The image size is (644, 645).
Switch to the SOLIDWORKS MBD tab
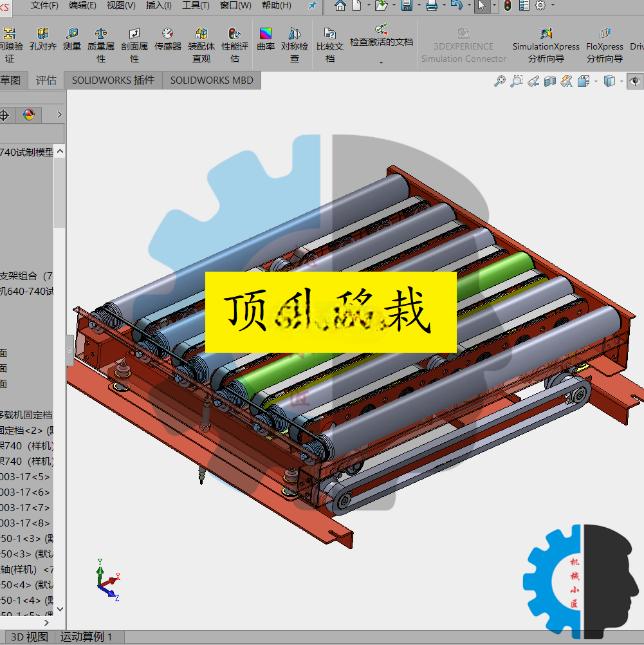click(212, 80)
